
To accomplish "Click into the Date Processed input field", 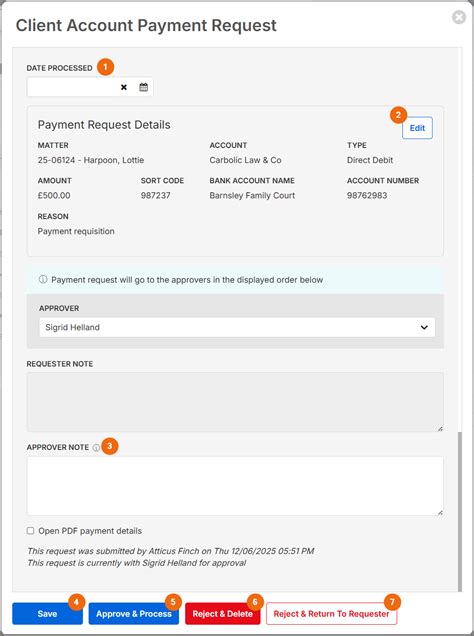I will (x=73, y=87).
